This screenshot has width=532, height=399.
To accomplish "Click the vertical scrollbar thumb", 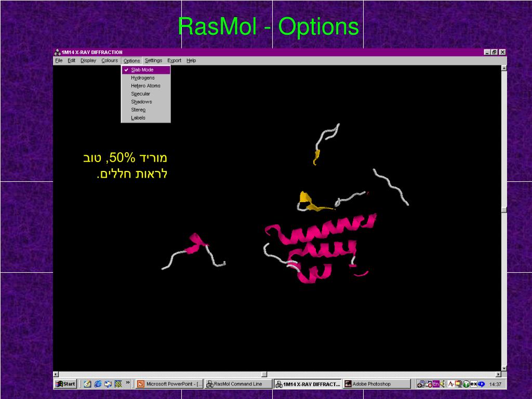I will (504, 210).
